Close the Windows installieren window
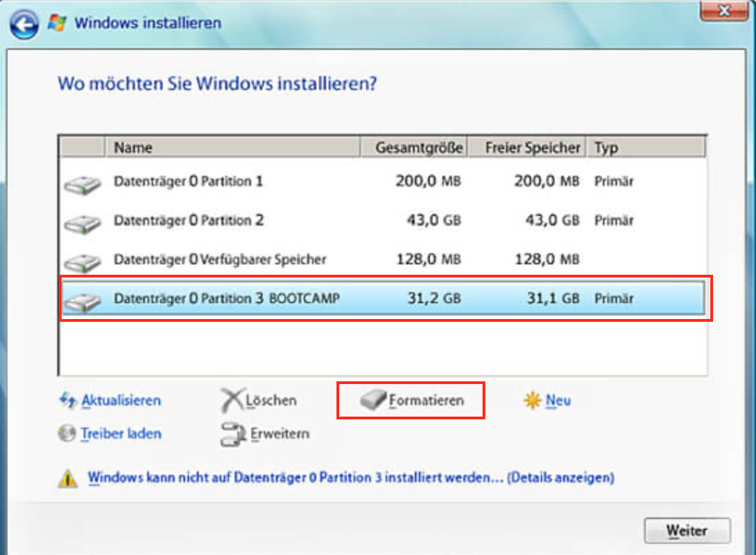 724,10
